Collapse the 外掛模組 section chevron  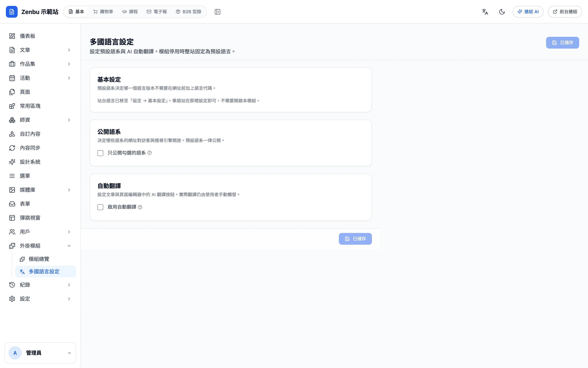[69, 246]
